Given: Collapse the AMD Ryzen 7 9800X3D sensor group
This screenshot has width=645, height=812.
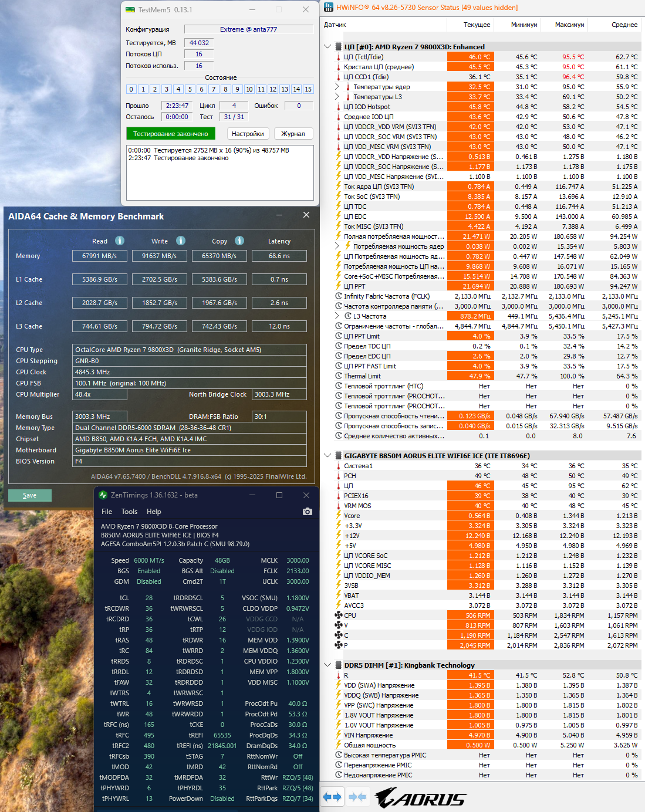Looking at the screenshot, I should coord(327,47).
